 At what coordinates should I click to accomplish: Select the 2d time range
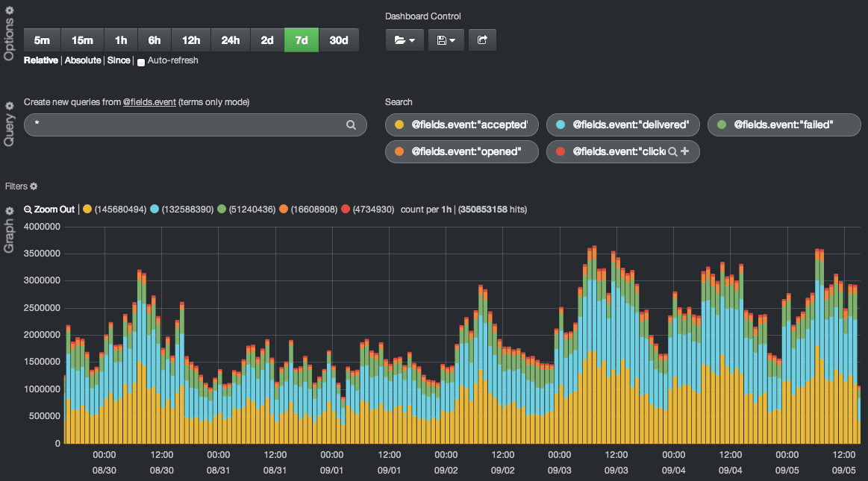pos(267,40)
